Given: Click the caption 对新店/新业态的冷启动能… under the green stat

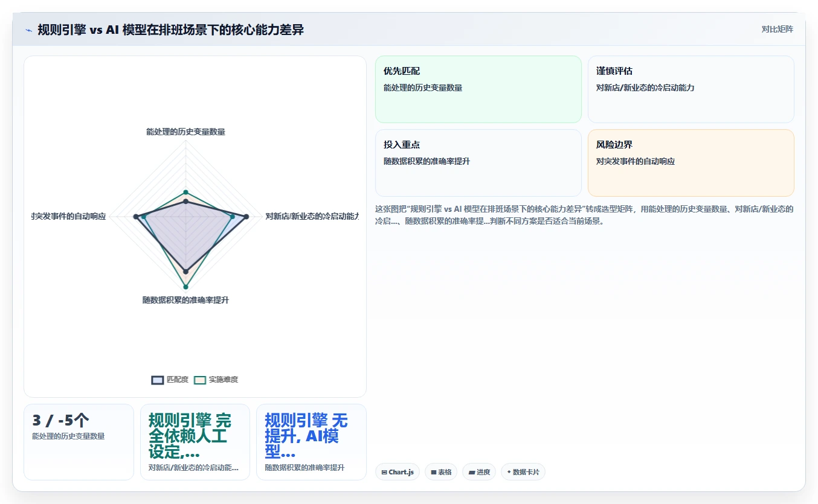Looking at the screenshot, I should (193, 467).
